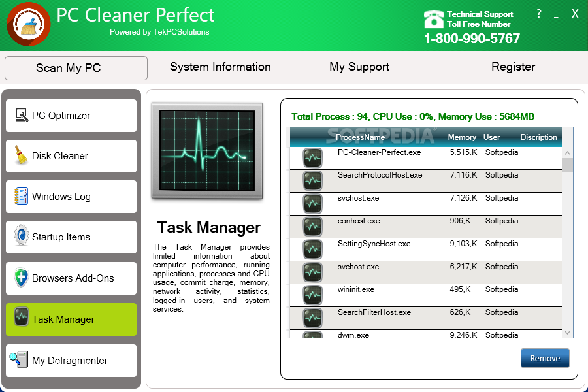Viewport: 588px width, 392px height.
Task: Select Task Manager in sidebar
Action: (x=71, y=319)
